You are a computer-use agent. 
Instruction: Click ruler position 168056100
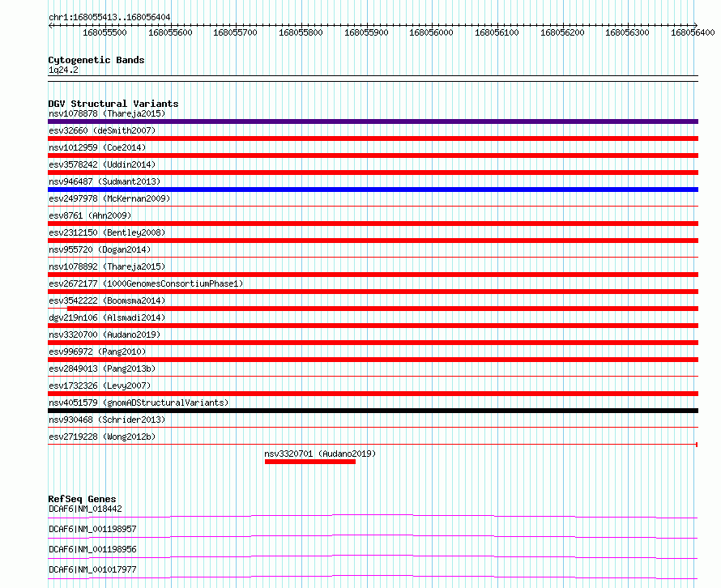tap(497, 32)
